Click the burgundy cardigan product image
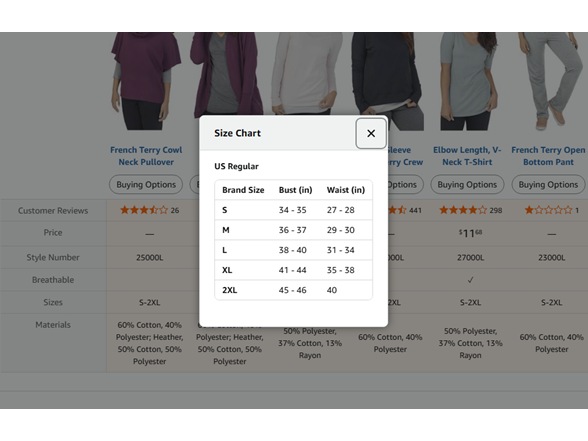588x441 pixels. coord(226,74)
